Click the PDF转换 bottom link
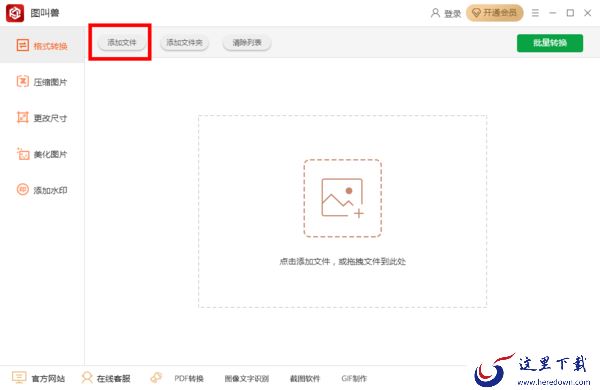This screenshot has width=600, height=390. point(189,379)
